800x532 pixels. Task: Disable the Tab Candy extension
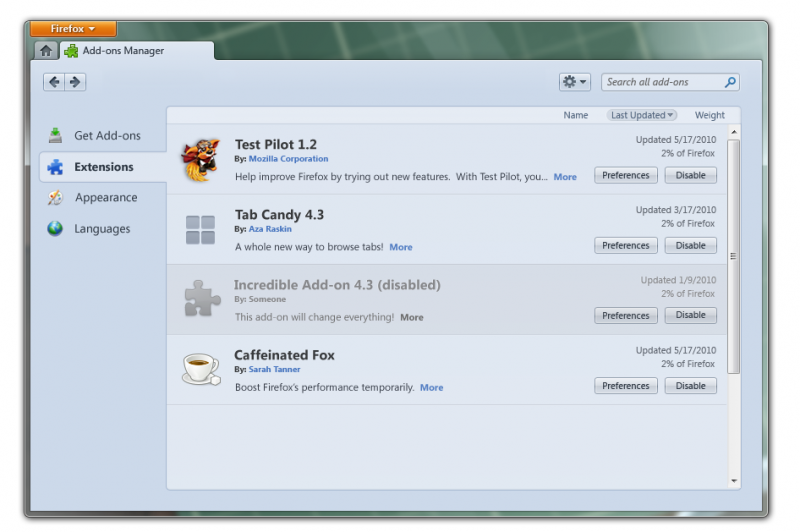click(x=690, y=245)
